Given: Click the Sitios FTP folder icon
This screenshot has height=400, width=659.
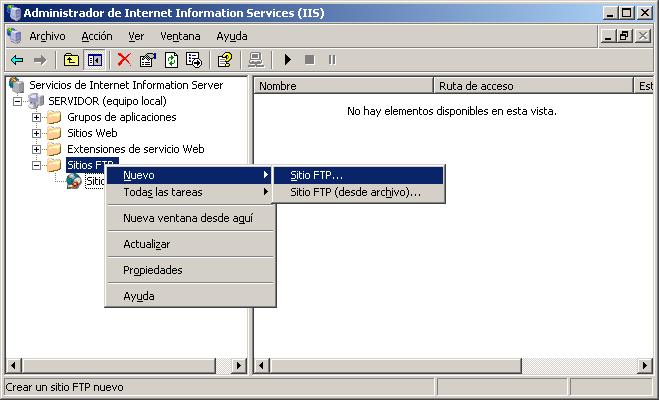Looking at the screenshot, I should [x=53, y=165].
